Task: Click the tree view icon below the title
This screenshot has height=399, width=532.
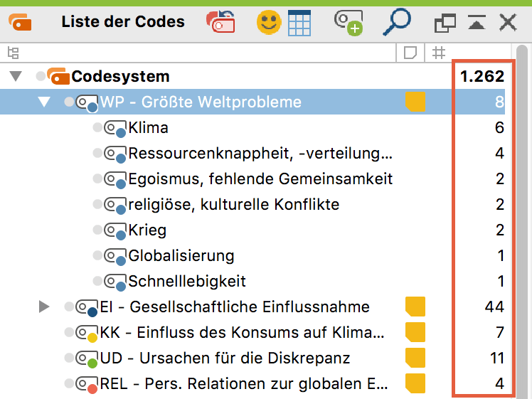Action: click(14, 53)
